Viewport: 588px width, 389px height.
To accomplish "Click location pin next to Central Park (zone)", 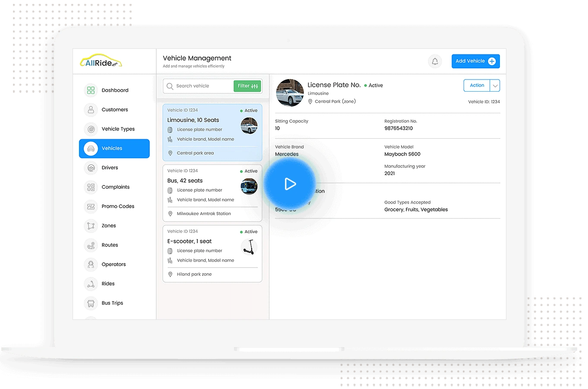I will pyautogui.click(x=310, y=102).
